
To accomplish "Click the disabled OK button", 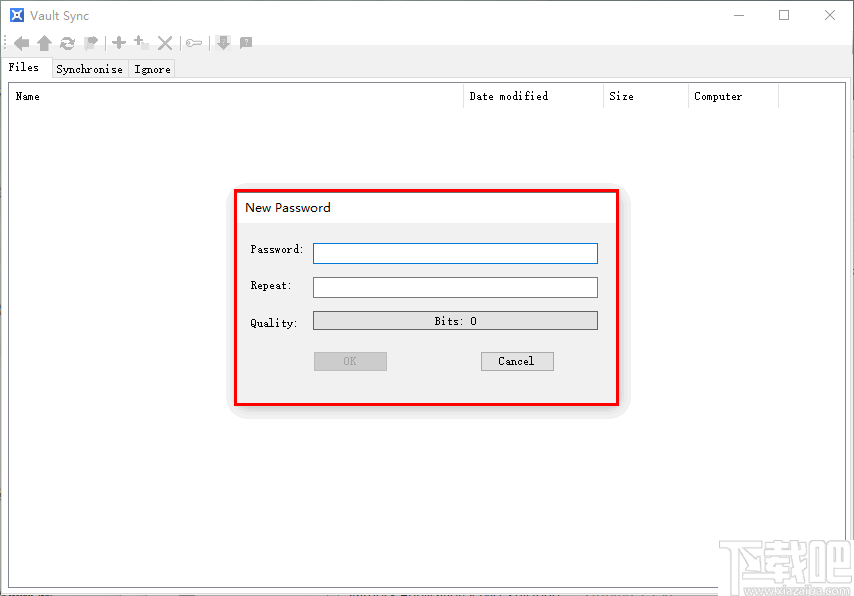I will [x=350, y=361].
